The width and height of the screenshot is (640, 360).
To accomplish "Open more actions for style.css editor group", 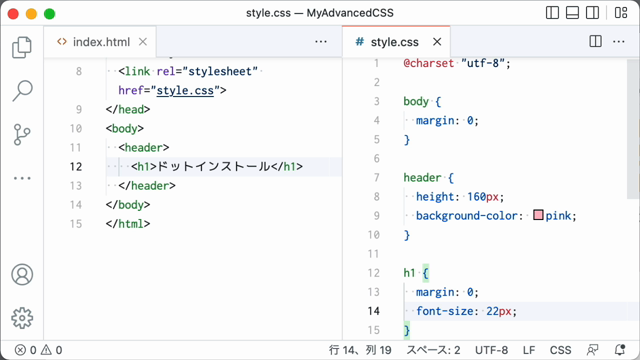I will (619, 41).
